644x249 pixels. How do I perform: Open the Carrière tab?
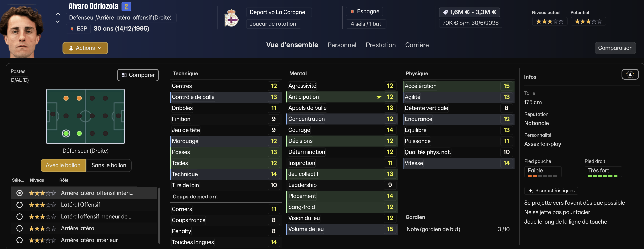click(x=417, y=45)
